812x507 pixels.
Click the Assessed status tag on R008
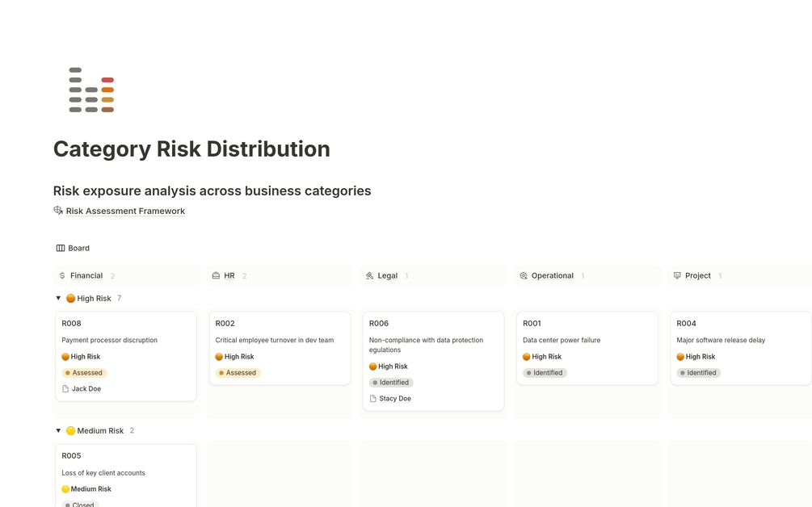click(84, 372)
